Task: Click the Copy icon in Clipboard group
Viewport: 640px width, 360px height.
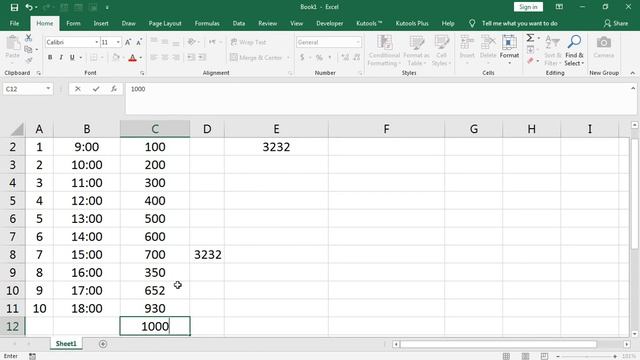Action: click(28, 49)
